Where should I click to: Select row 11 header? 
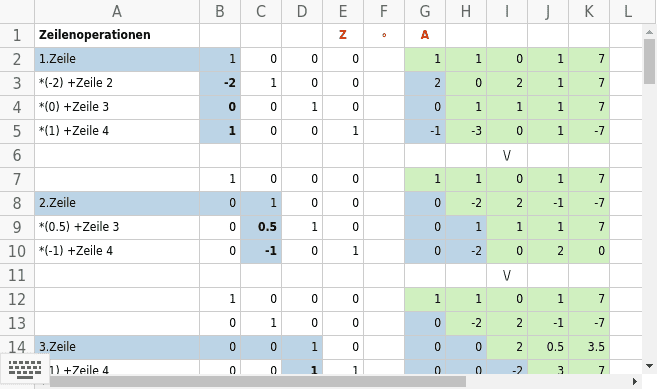tap(17, 275)
